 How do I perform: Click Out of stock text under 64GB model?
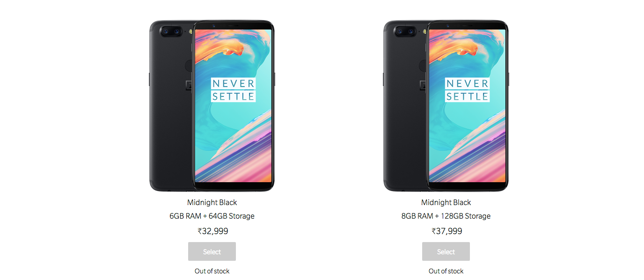(212, 271)
